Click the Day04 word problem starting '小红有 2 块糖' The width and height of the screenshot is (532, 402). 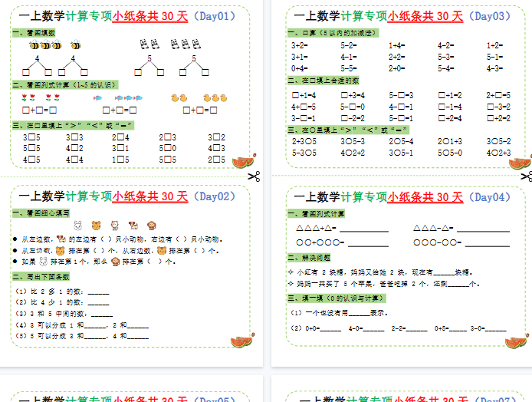[x=380, y=272]
